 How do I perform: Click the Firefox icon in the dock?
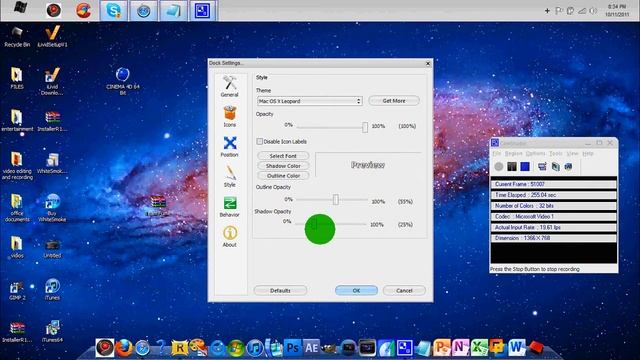(x=124, y=347)
